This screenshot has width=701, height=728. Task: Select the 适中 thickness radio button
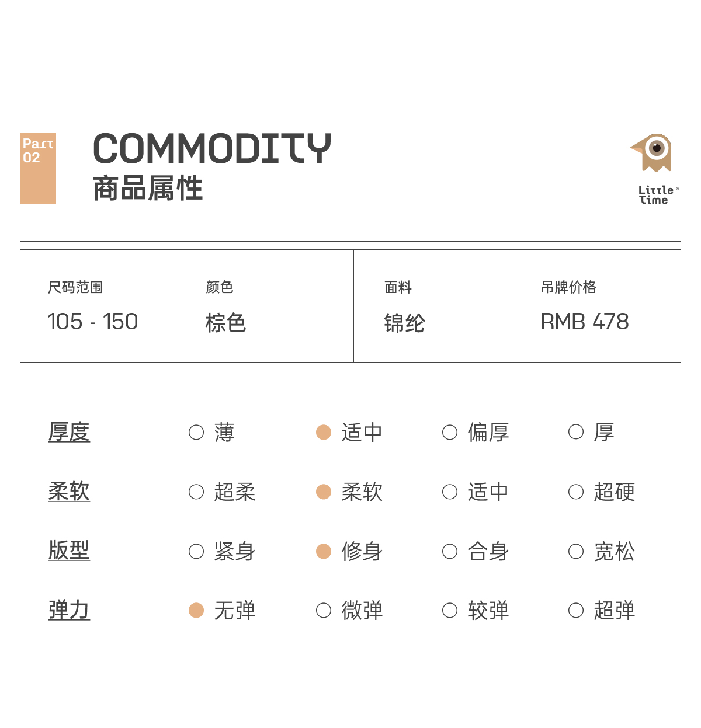click(324, 432)
